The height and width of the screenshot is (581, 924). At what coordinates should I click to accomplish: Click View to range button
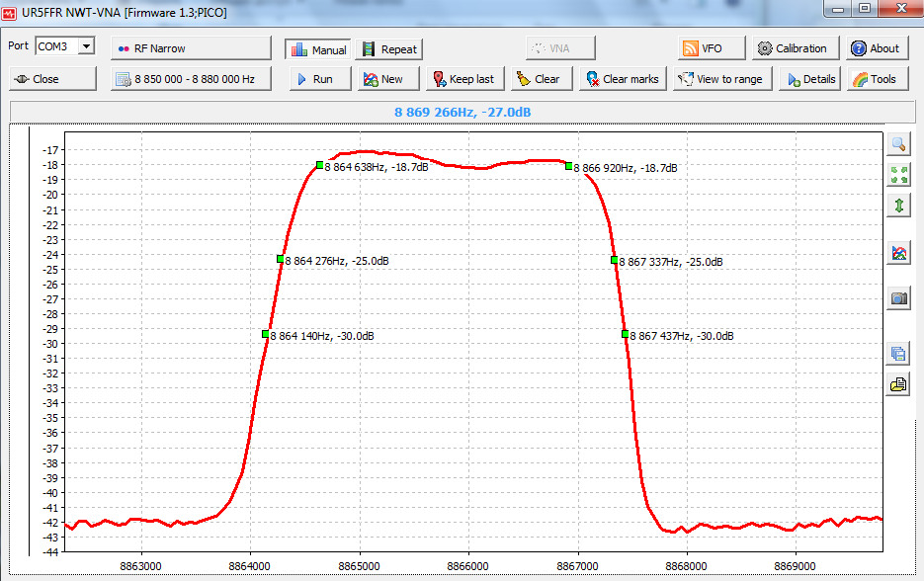pyautogui.click(x=718, y=79)
